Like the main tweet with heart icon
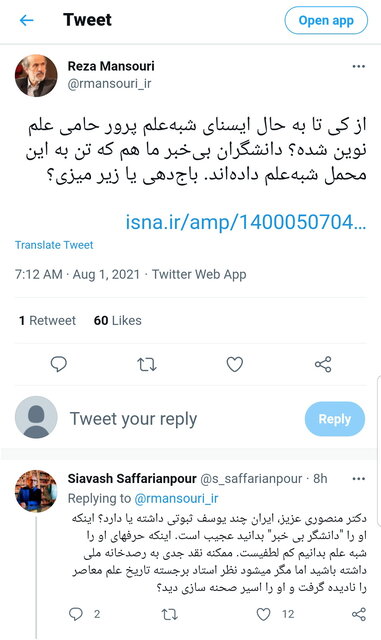This screenshot has height=640, width=381. [x=234, y=364]
